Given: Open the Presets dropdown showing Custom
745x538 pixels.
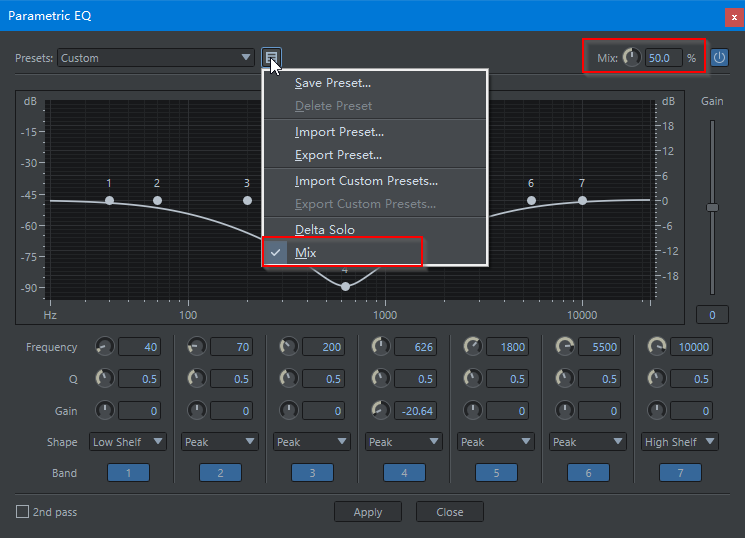Looking at the screenshot, I should pos(156,58).
